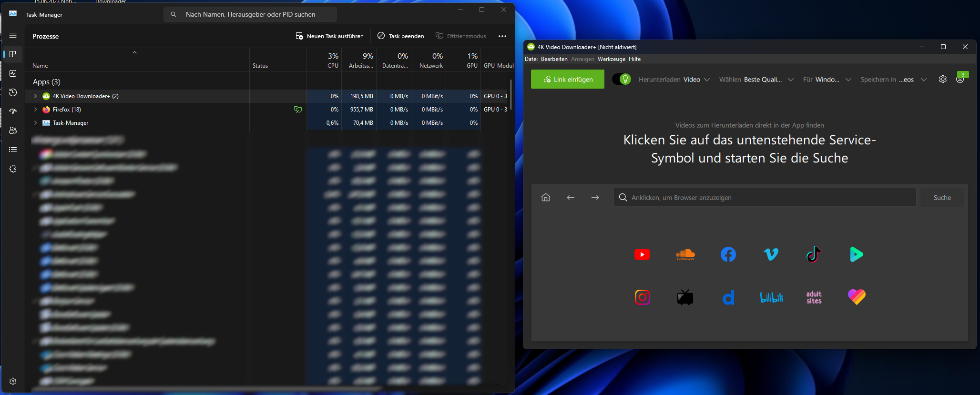This screenshot has height=395, width=980.
Task: Open Task Manager more options ellipsis
Action: click(502, 36)
